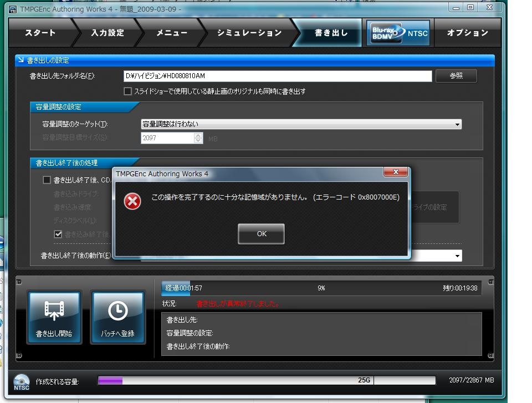Maximize the TMPGEnc main window
532x403 pixels.
470,7
